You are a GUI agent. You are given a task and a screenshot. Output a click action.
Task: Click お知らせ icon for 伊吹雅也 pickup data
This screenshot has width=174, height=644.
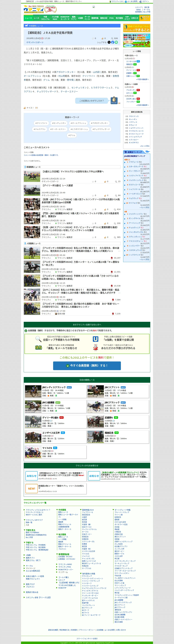[32, 476]
